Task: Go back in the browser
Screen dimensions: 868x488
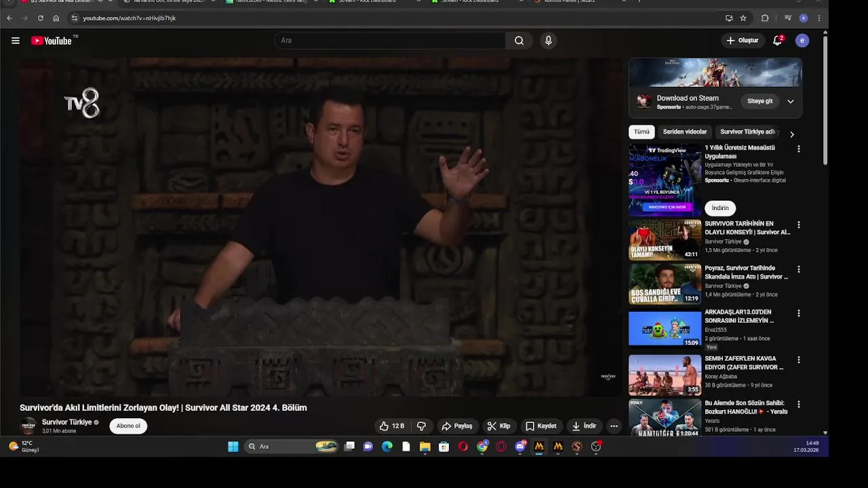Action: coord(9,18)
